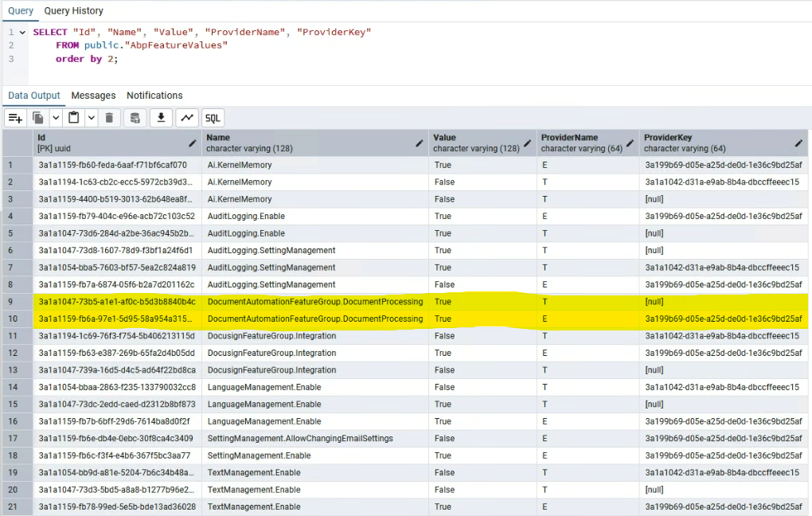Click the Add row toolbar icon

pos(15,118)
